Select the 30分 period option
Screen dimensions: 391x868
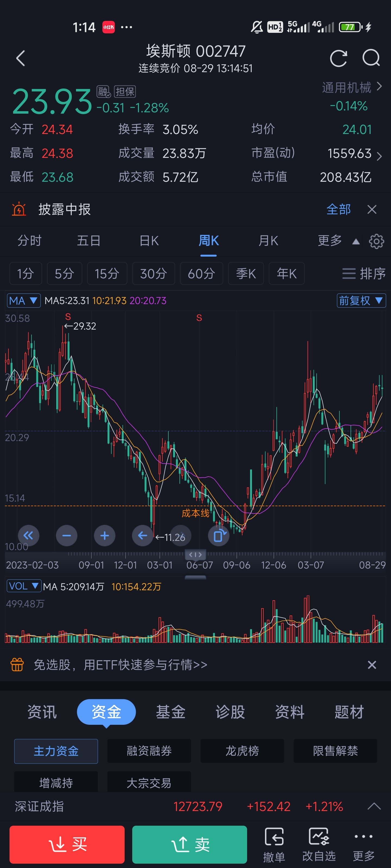(x=153, y=273)
